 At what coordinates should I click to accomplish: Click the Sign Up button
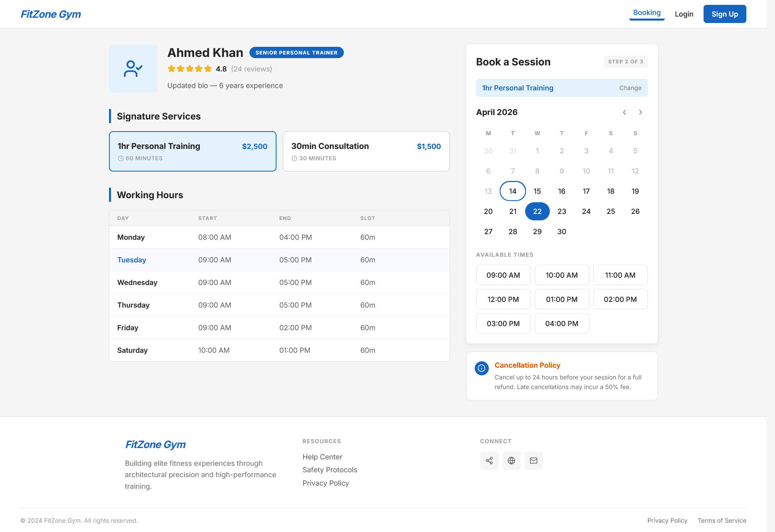click(x=725, y=14)
